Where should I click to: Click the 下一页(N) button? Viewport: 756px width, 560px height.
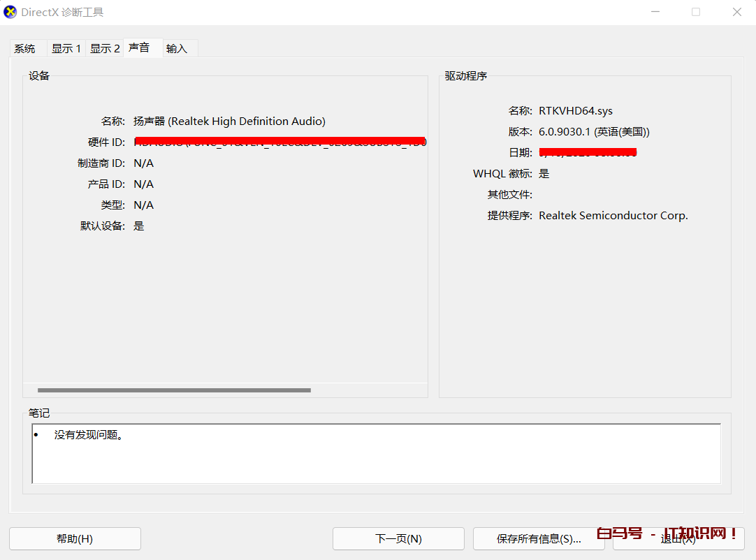(398, 538)
